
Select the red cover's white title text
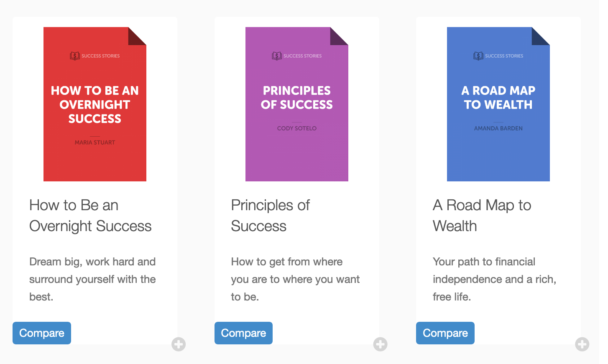[95, 104]
